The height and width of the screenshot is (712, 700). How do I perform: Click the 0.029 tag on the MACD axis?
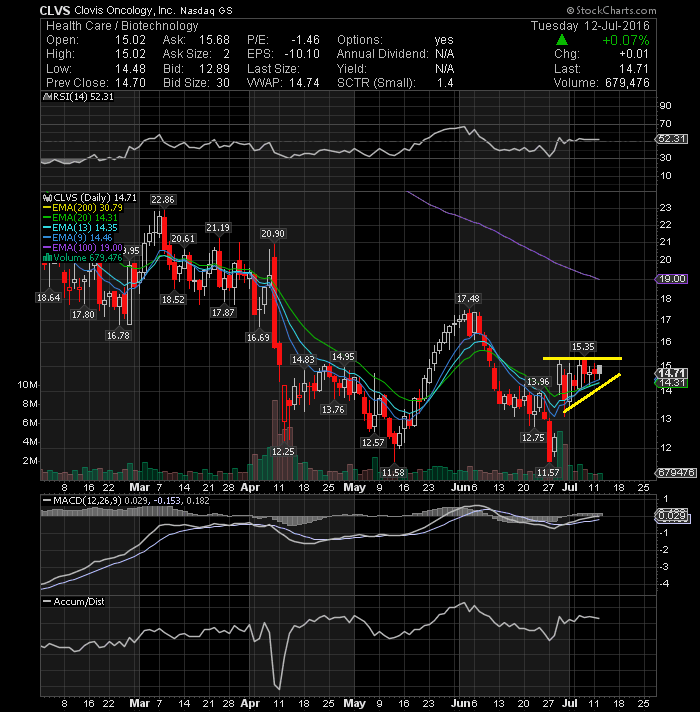pyautogui.click(x=672, y=515)
